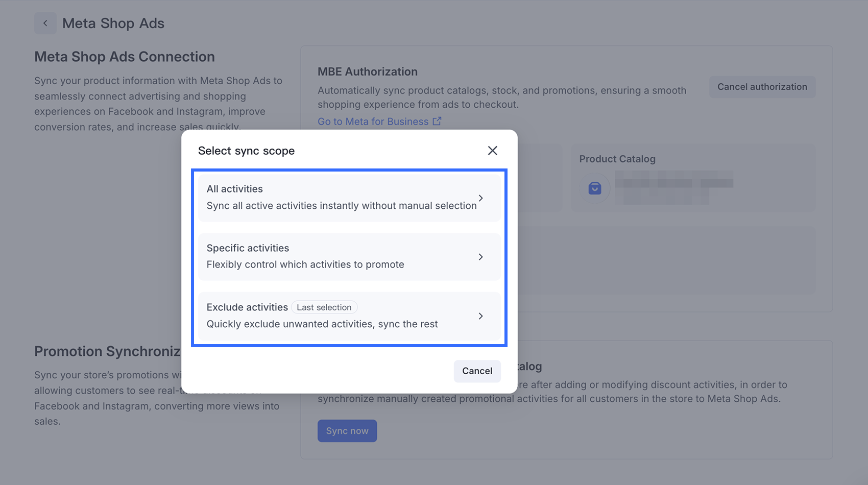Click 'Quickly exclude unwanted activities' description
This screenshot has width=868, height=485.
coord(322,324)
